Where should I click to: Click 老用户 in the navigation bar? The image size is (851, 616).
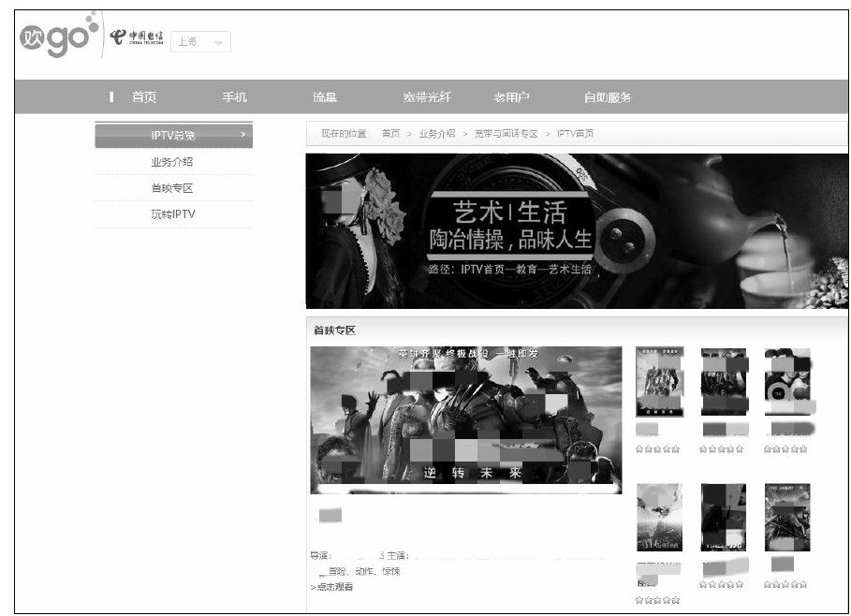(511, 97)
